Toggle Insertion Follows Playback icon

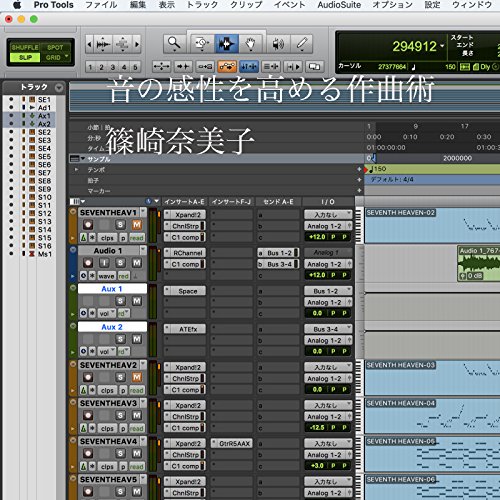click(293, 67)
